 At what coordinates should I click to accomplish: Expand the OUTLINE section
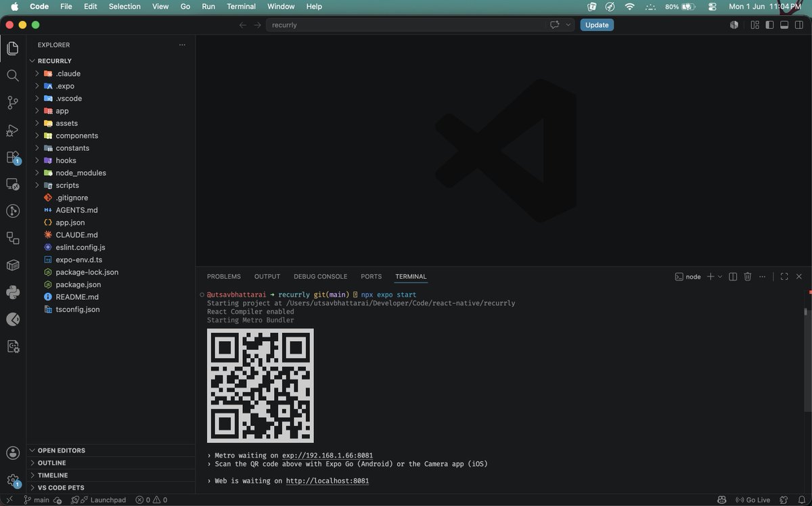pyautogui.click(x=111, y=463)
